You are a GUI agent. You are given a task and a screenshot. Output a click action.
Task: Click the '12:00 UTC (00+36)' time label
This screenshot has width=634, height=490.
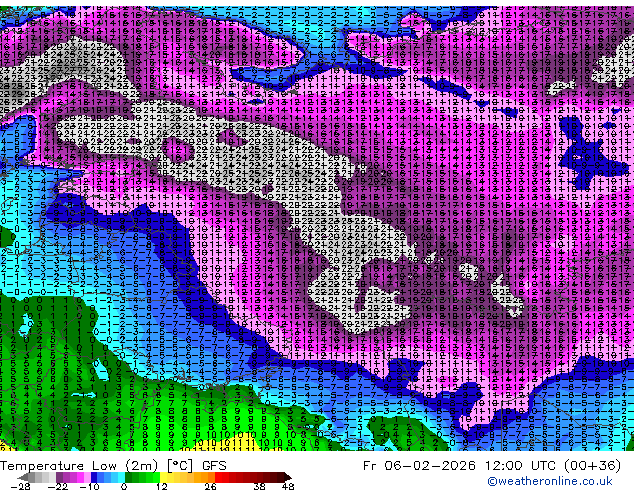(553, 466)
